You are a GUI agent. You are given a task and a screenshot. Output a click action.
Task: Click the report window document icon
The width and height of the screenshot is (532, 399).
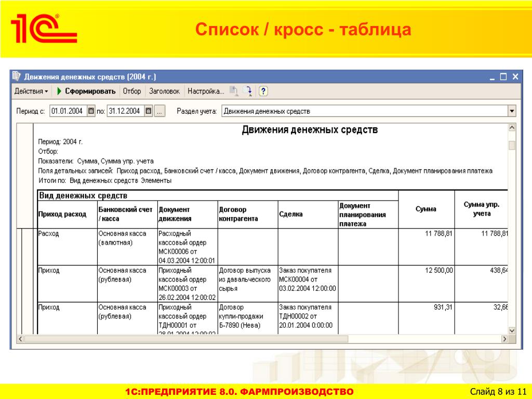[16, 76]
